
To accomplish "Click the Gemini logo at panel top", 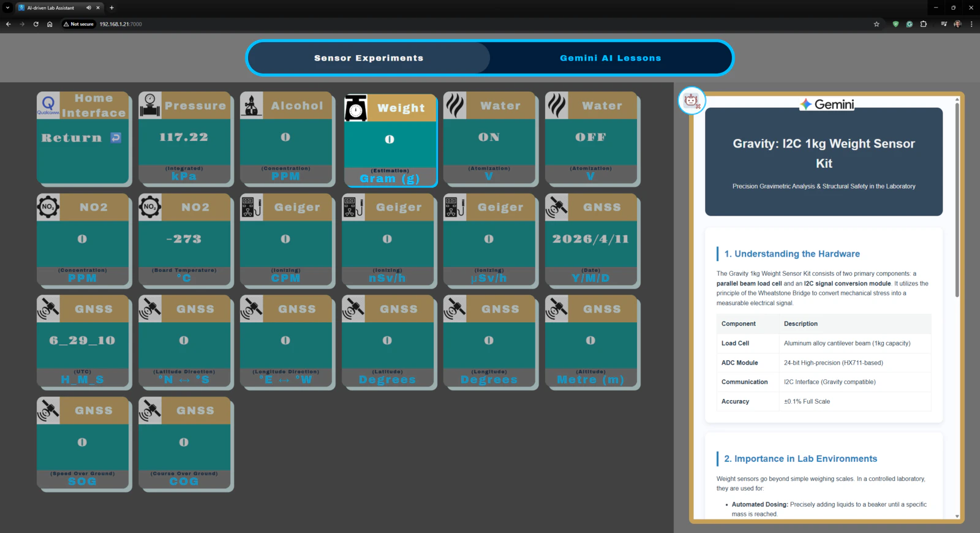I will click(x=827, y=104).
